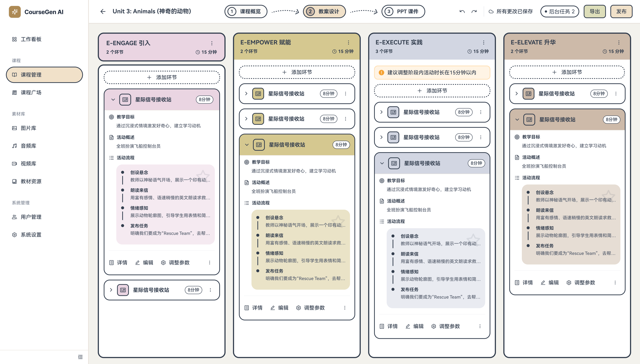Switch to step 1 课程概览
Image resolution: width=640 pixels, height=364 pixels.
(246, 11)
